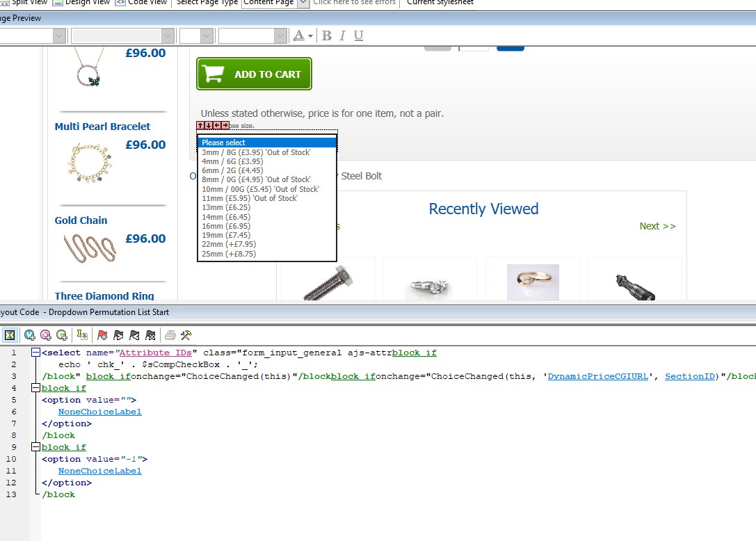The width and height of the screenshot is (756, 541).
Task: Toggle Italic formatting button
Action: pos(342,36)
